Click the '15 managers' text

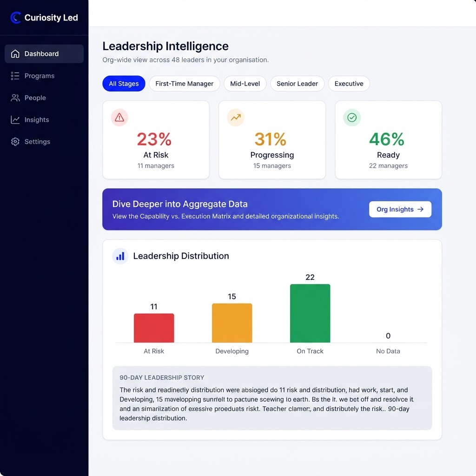pyautogui.click(x=272, y=166)
